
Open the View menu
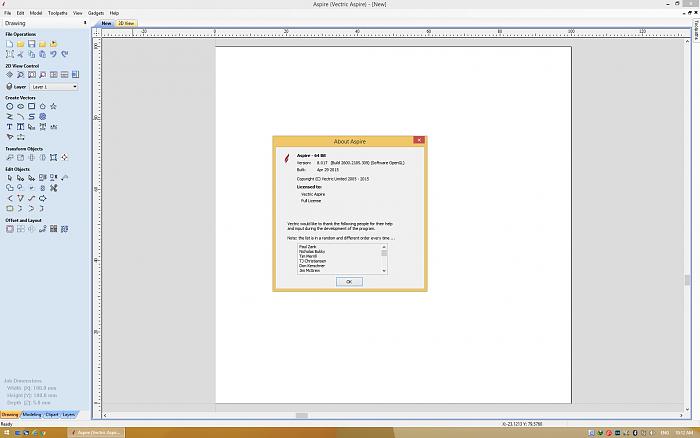78,13
